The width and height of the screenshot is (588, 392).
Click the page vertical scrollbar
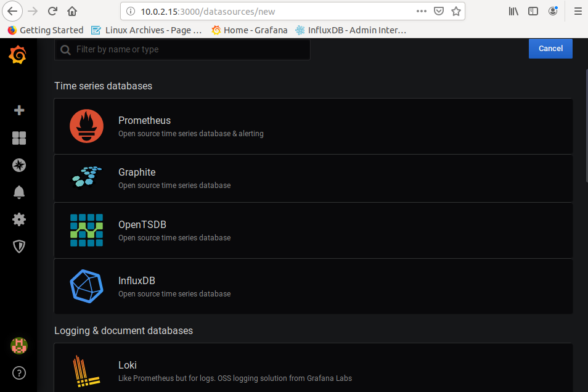click(586, 126)
